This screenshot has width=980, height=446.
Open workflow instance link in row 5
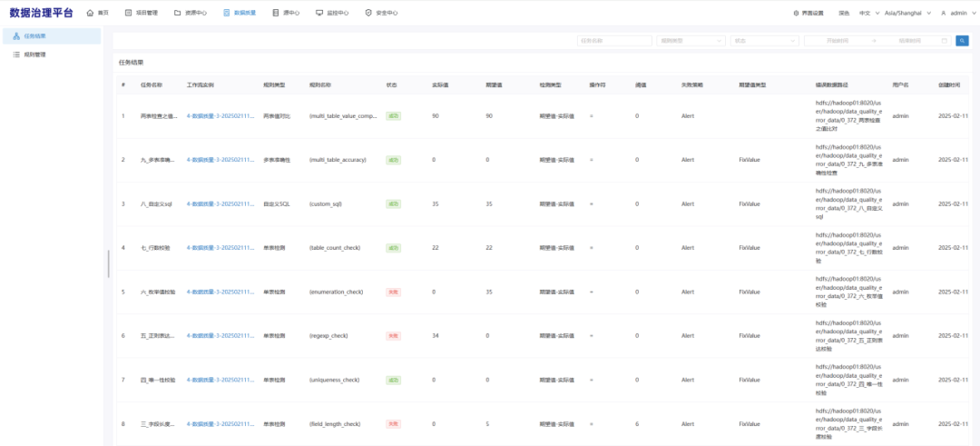[220, 292]
